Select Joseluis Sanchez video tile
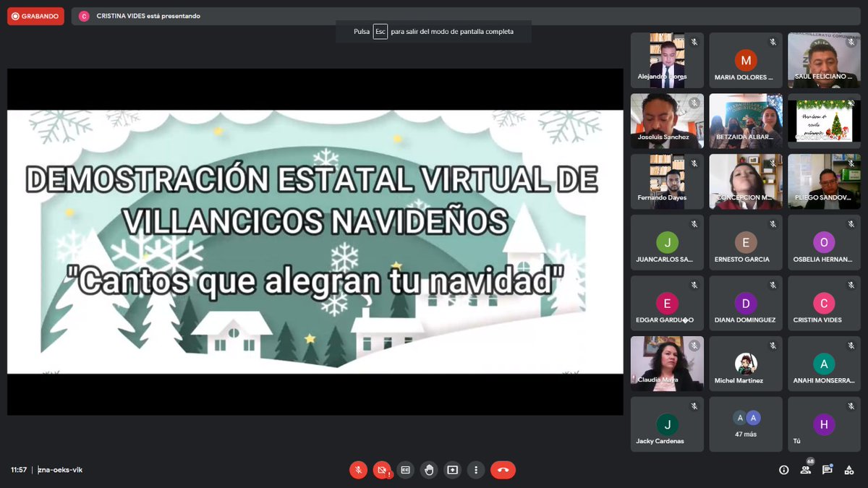The image size is (868, 488). (x=667, y=121)
